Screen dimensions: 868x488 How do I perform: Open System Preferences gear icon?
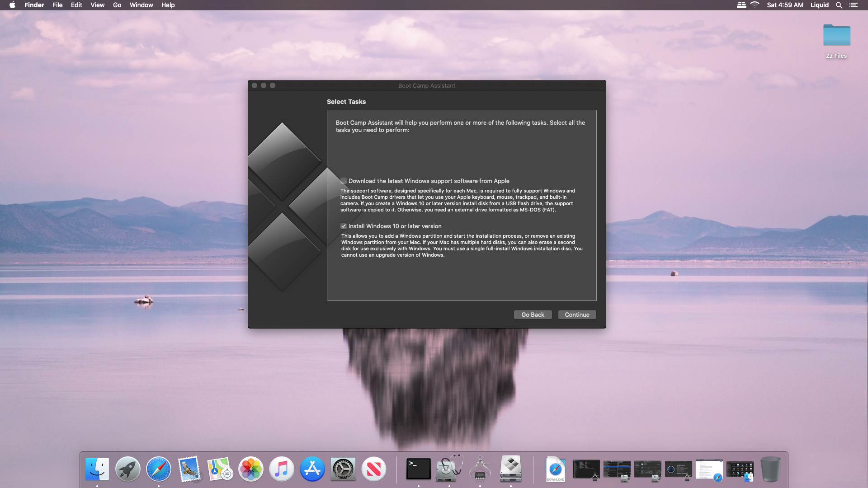[x=343, y=469]
